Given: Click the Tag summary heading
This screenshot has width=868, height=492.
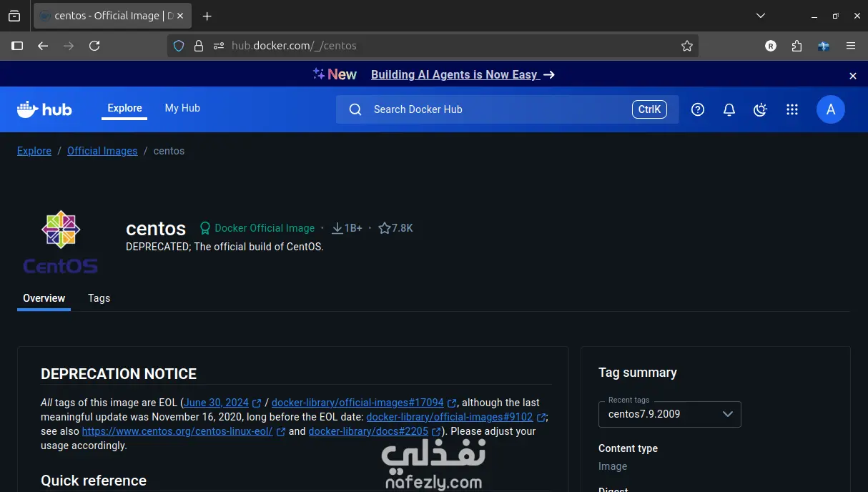Looking at the screenshot, I should pos(638,373).
